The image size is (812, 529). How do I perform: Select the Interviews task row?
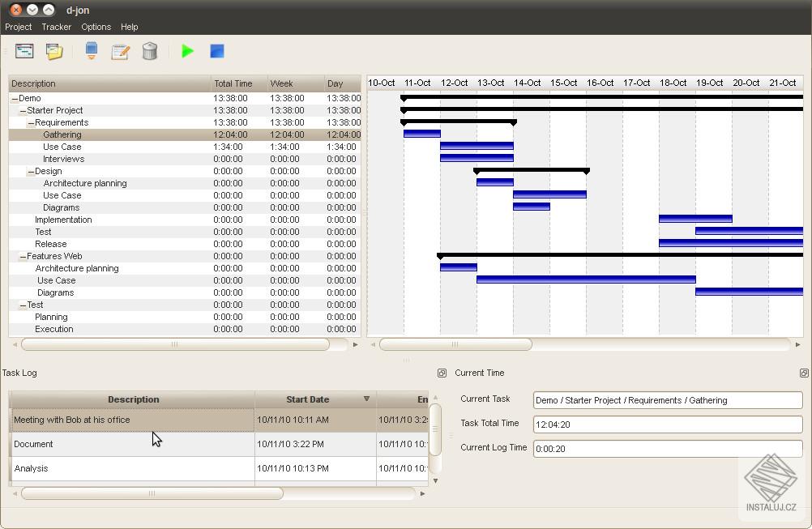[185, 159]
